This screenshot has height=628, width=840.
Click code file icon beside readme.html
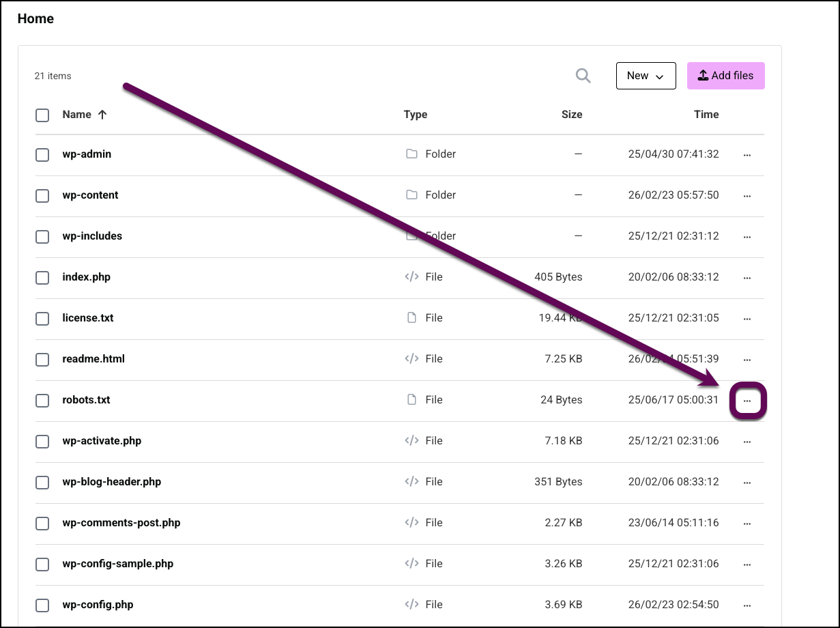point(411,359)
